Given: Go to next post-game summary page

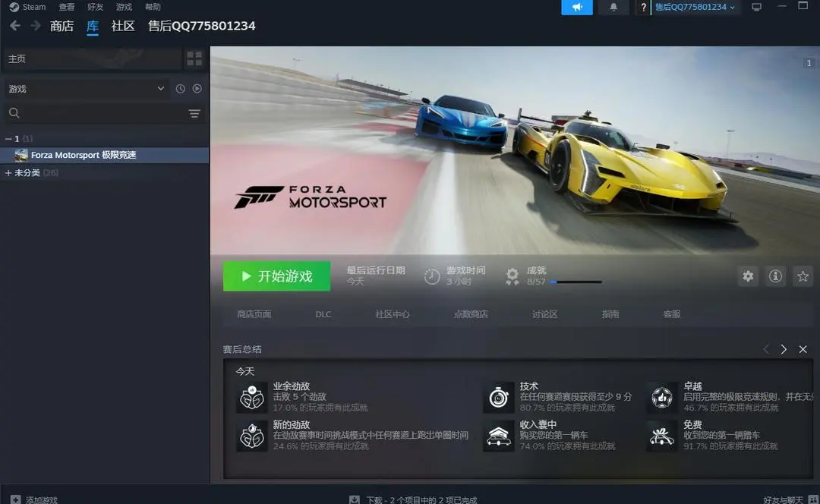Looking at the screenshot, I should (x=784, y=349).
